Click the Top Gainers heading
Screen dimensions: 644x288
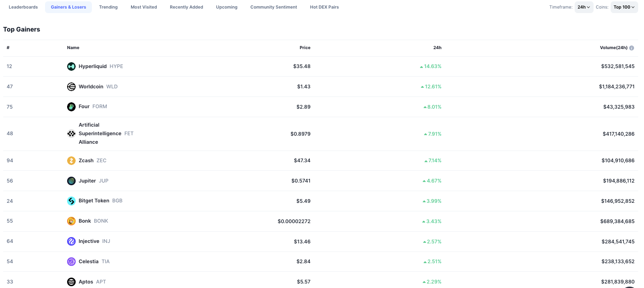pos(22,29)
